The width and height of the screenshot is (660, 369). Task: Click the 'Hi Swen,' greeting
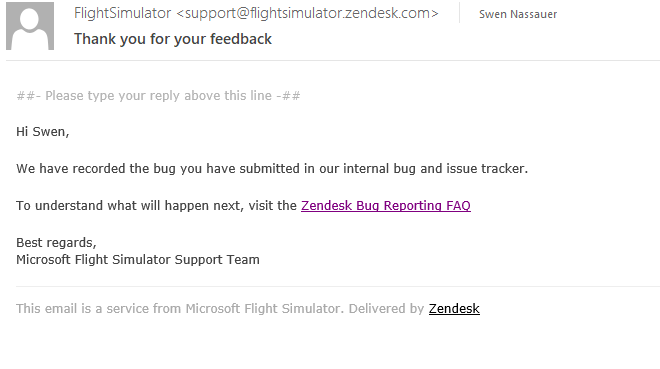[43, 132]
